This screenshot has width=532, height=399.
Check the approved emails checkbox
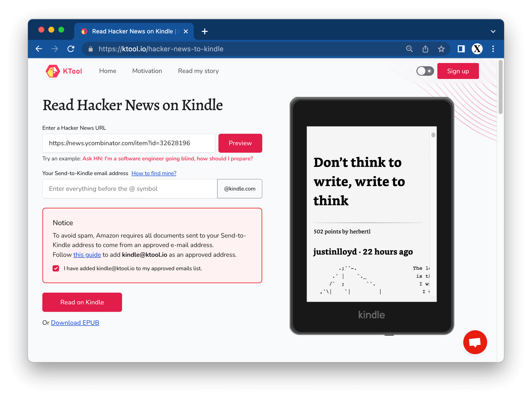click(x=56, y=268)
